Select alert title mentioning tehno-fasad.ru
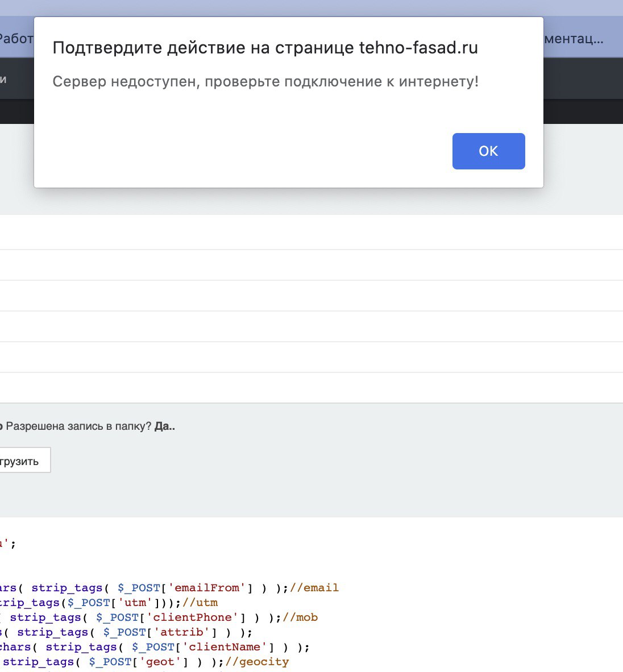 point(265,48)
